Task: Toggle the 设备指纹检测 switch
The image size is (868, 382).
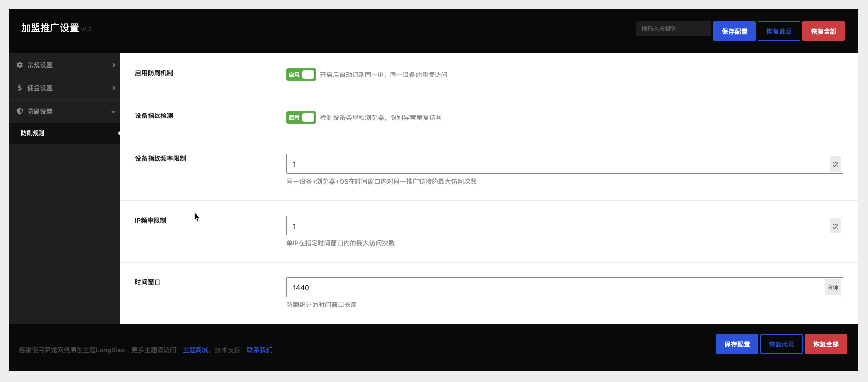Action: click(x=301, y=117)
